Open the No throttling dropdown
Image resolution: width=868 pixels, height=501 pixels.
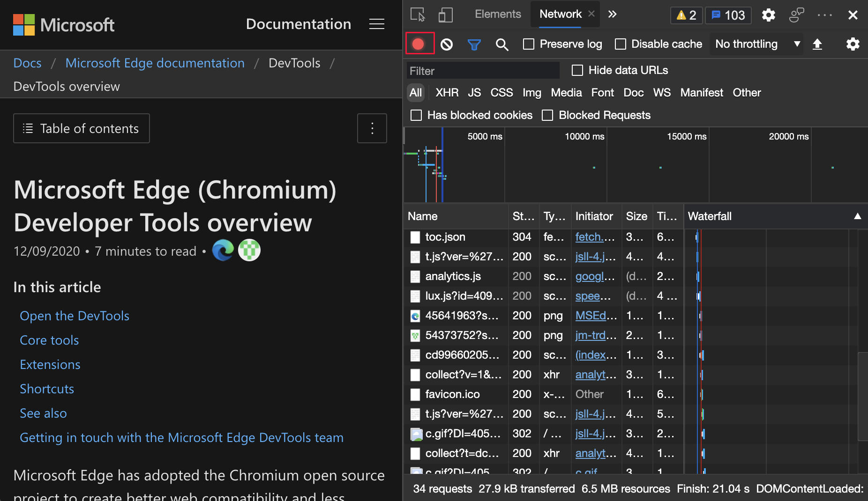(x=756, y=44)
